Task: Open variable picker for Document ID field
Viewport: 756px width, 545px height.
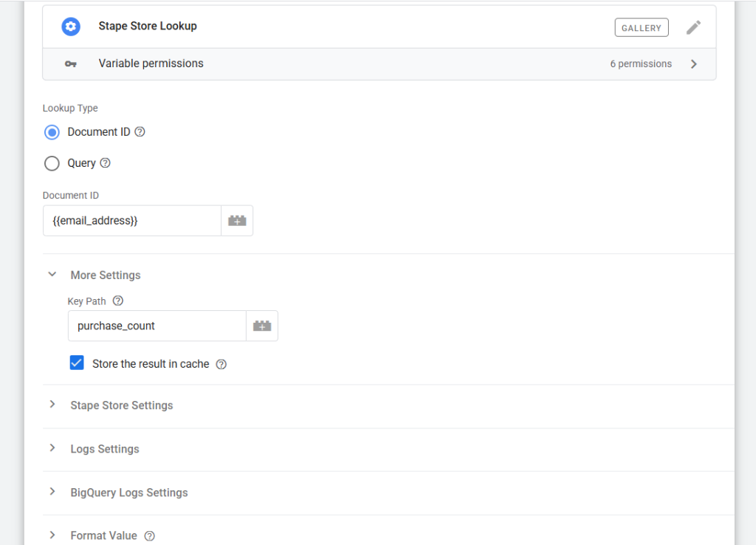Action: pyautogui.click(x=237, y=221)
